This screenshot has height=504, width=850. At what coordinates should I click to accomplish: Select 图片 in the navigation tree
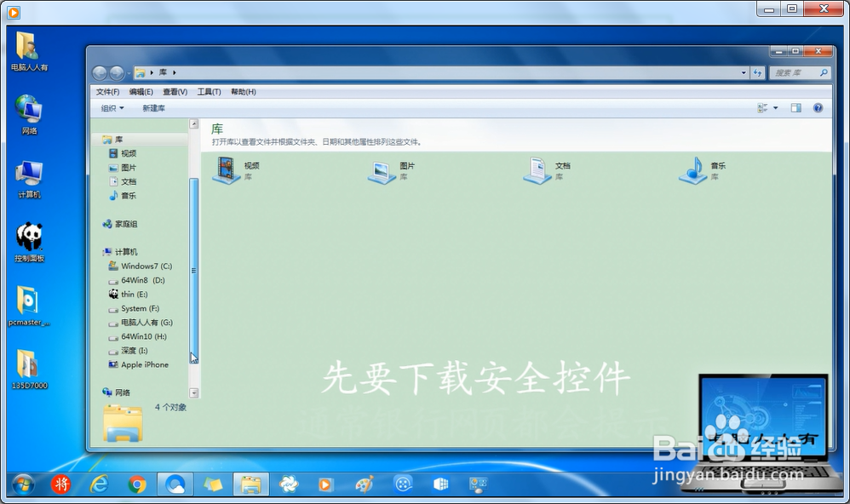[123, 168]
